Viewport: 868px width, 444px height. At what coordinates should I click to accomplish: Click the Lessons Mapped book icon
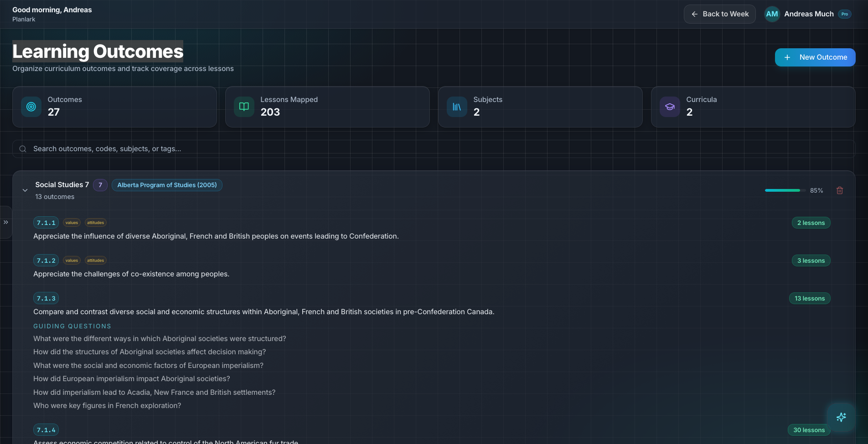point(243,107)
